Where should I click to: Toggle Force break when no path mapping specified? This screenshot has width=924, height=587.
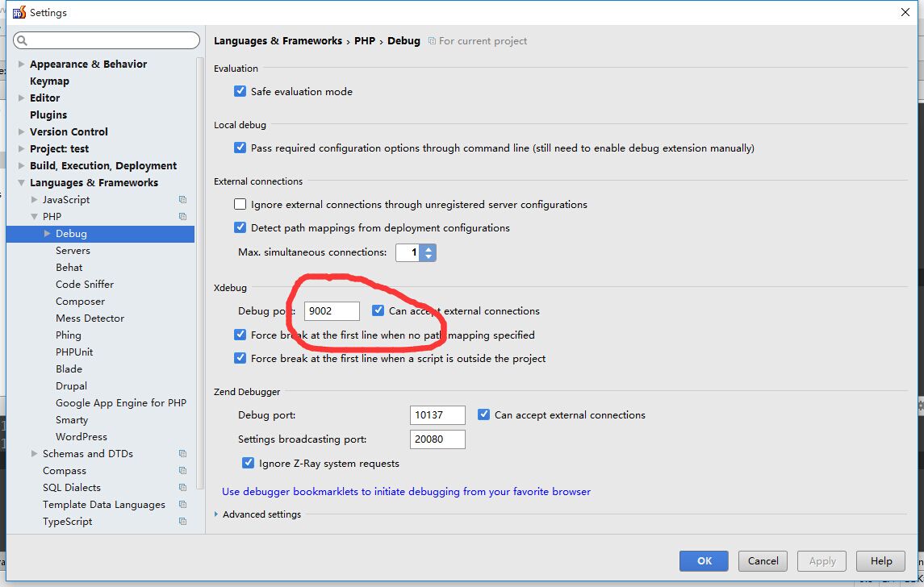click(x=240, y=335)
